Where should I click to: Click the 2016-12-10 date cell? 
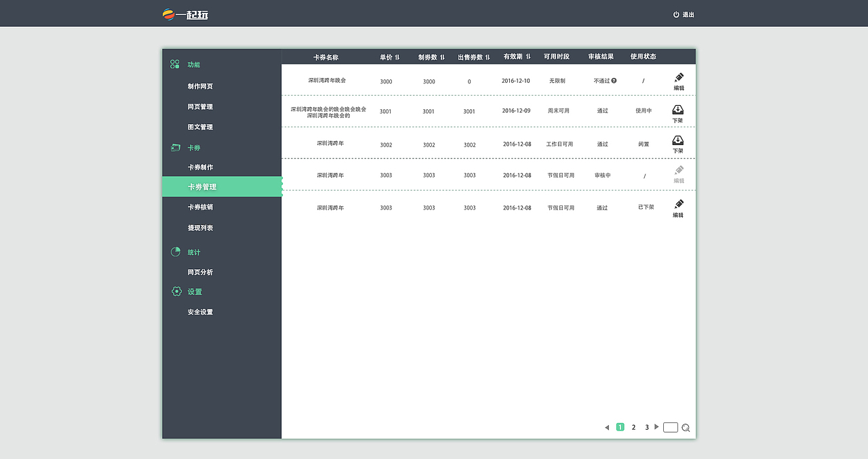(x=516, y=81)
